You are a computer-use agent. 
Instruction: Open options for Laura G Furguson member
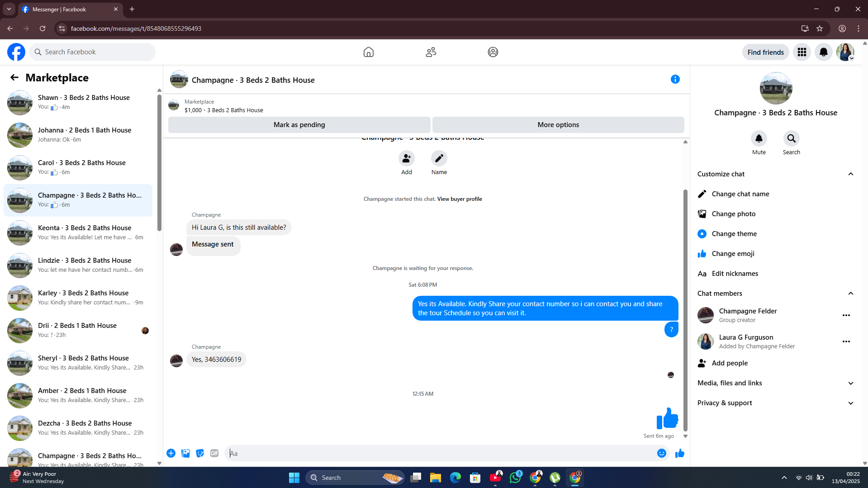[x=846, y=341]
